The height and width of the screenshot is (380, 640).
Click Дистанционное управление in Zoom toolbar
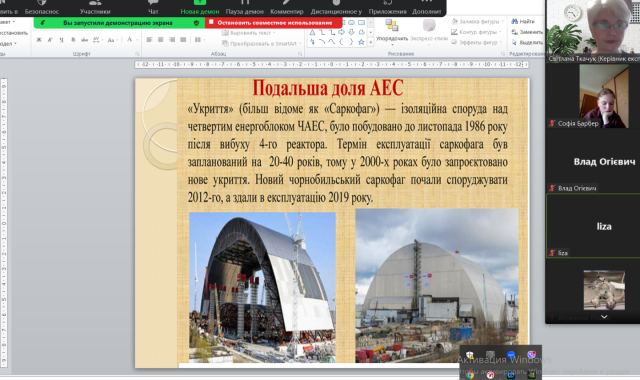[336, 7]
